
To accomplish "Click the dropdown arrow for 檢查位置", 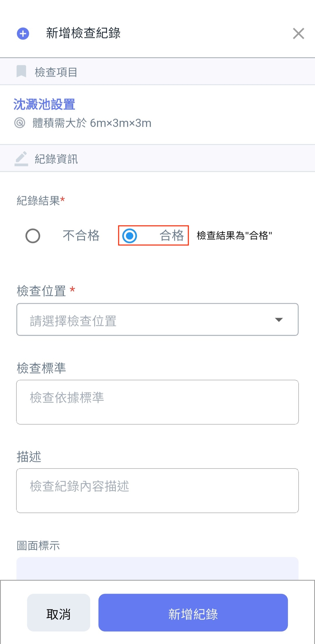I will (279, 320).
